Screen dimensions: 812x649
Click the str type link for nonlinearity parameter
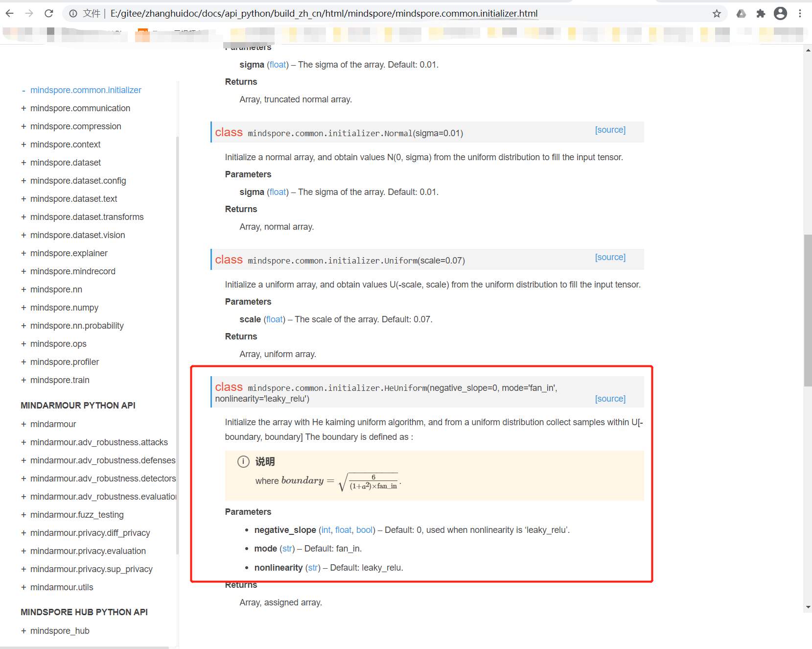[313, 568]
